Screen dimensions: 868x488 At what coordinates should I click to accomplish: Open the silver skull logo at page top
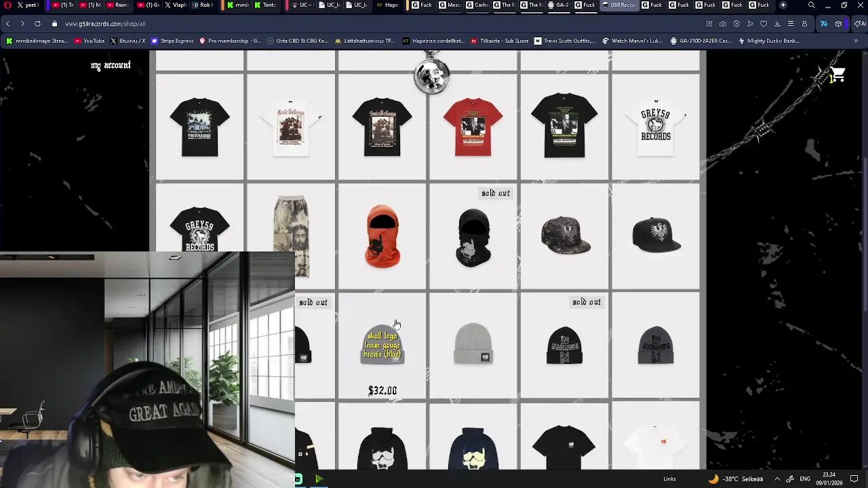(432, 77)
